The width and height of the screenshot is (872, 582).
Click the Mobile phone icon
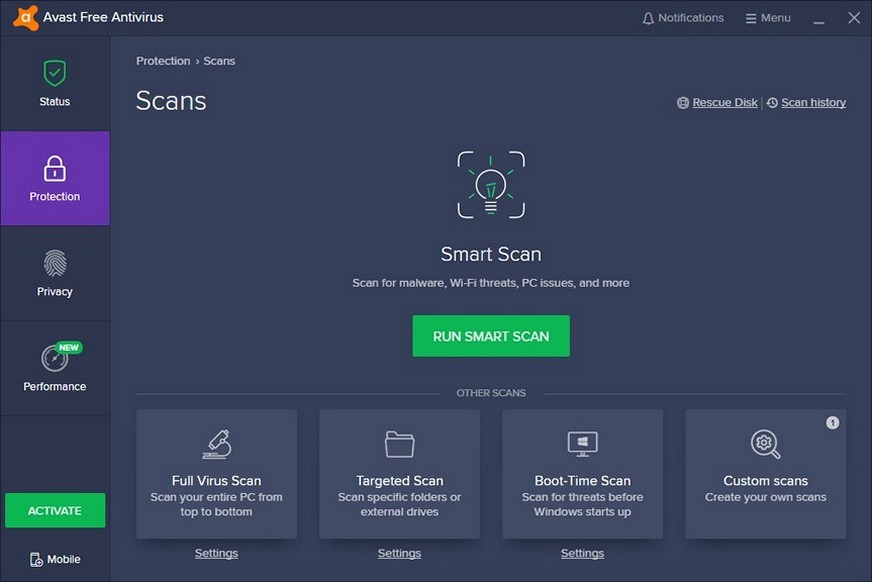[36, 559]
